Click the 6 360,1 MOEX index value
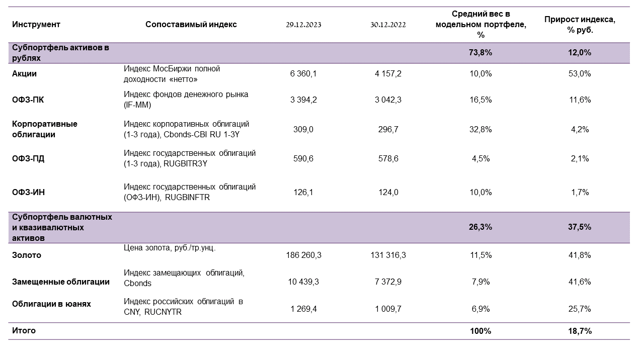Viewport: 644px width, 362px height. pos(303,74)
